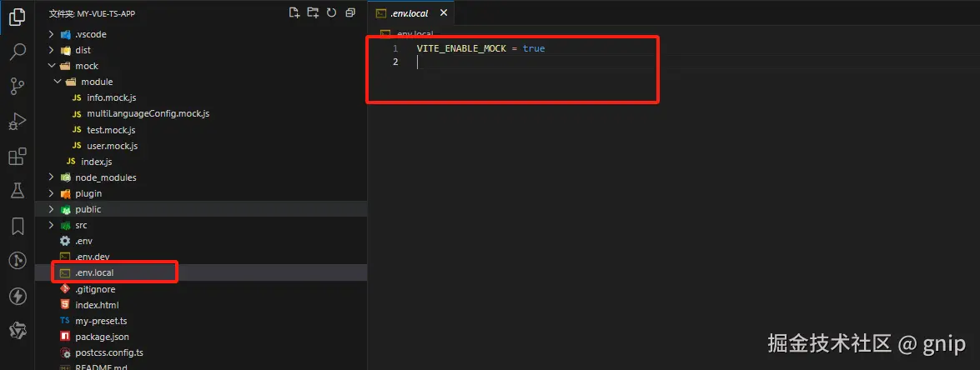Open the Git graph circular icon

point(18,261)
